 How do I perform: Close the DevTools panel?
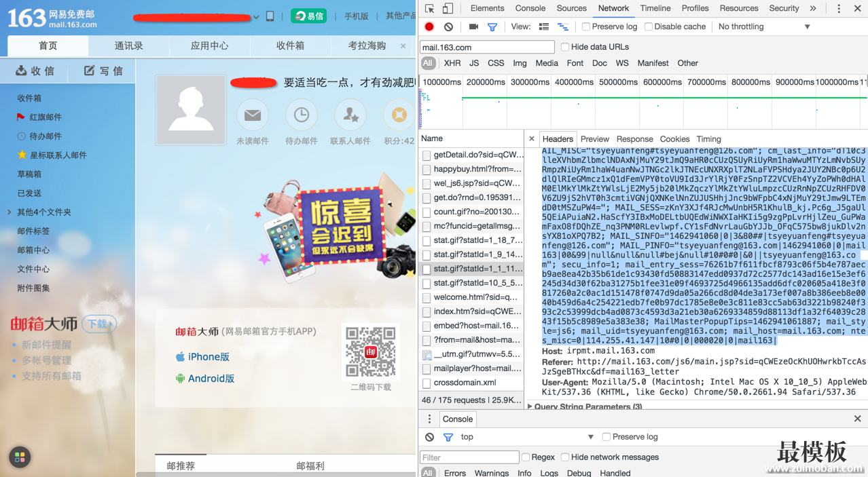pyautogui.click(x=858, y=9)
